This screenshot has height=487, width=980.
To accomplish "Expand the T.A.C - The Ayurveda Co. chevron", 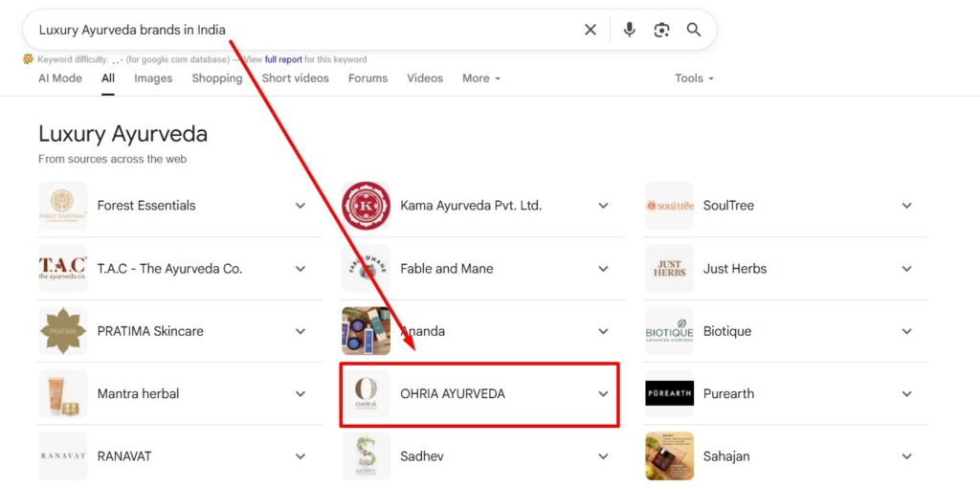I will 301,268.
